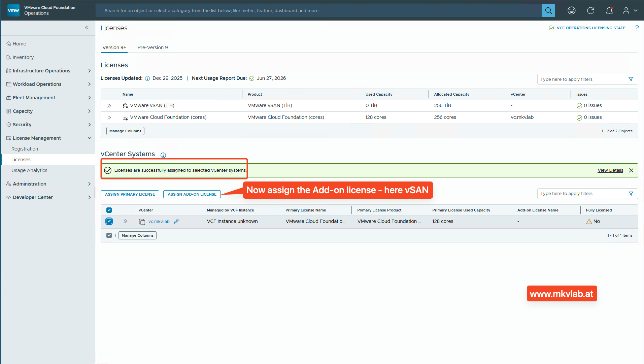The width and height of the screenshot is (644, 364).
Task: Collapse the navigation sidebar
Action: click(87, 28)
